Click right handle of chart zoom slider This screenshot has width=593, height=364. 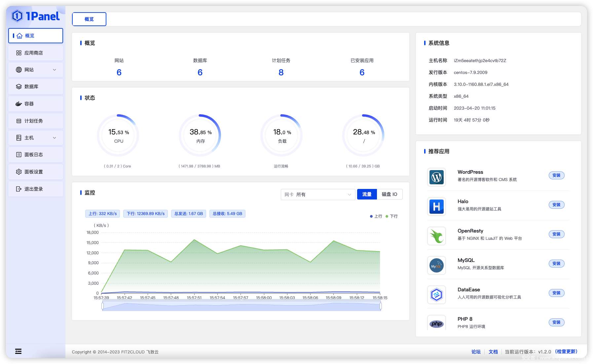[x=381, y=306]
